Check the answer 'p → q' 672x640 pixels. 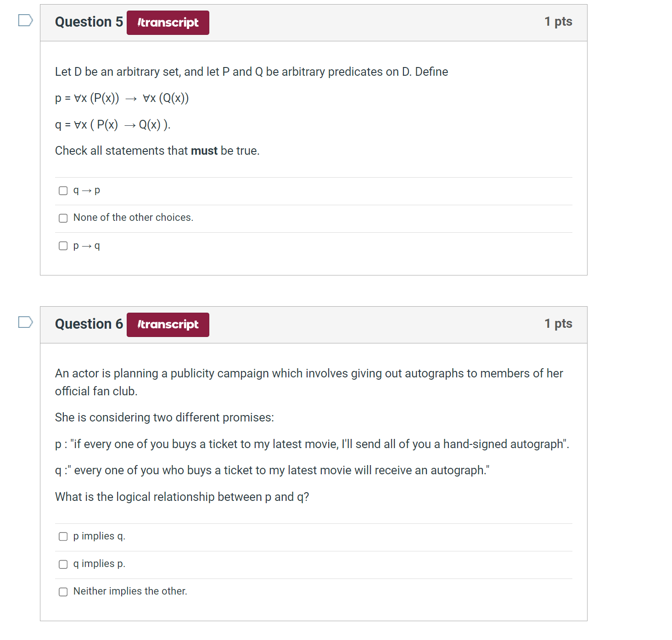pos(63,246)
